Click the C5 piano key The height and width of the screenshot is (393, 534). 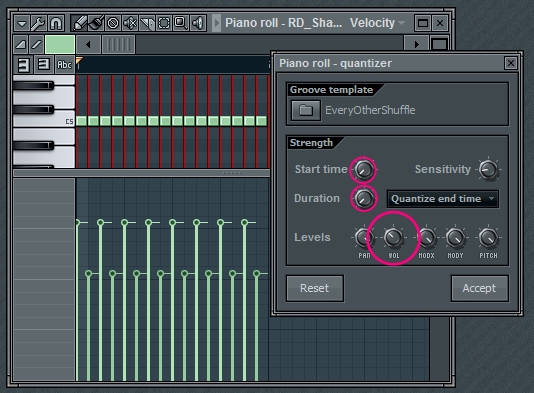44,121
